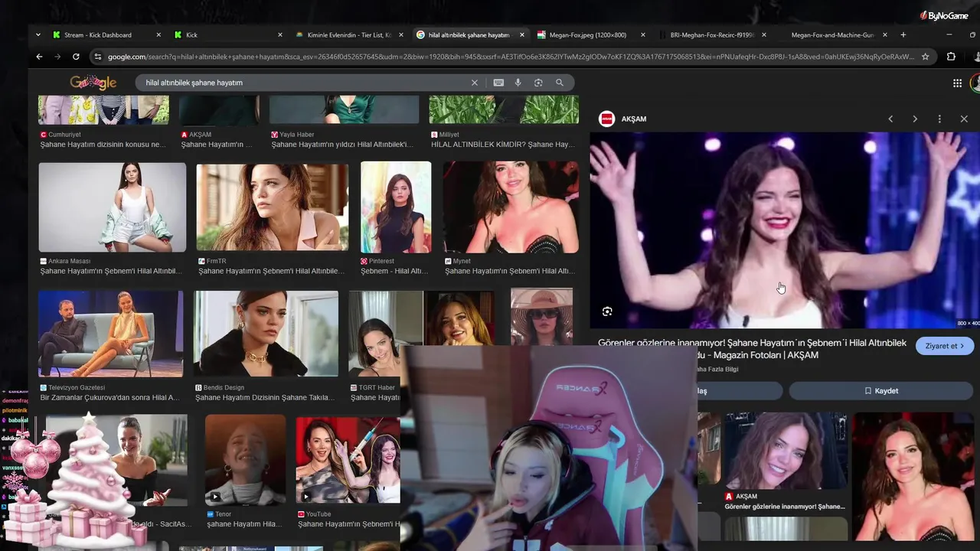980x551 pixels.
Task: Click the TGRT Haber source label
Action: (376, 388)
